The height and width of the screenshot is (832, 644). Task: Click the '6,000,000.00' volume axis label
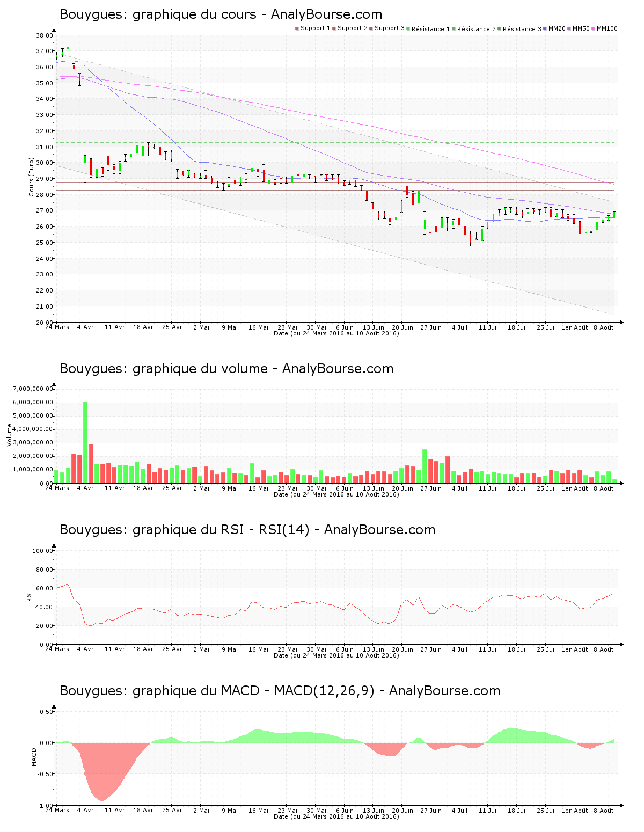pos(33,403)
